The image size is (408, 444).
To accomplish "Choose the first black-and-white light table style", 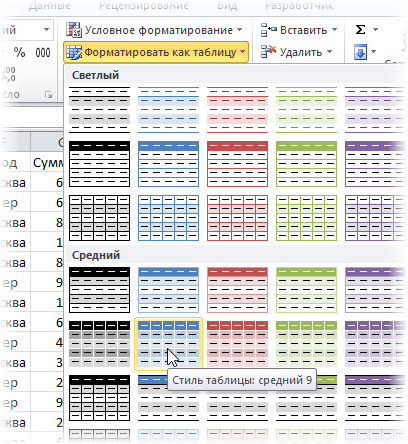I will click(99, 110).
